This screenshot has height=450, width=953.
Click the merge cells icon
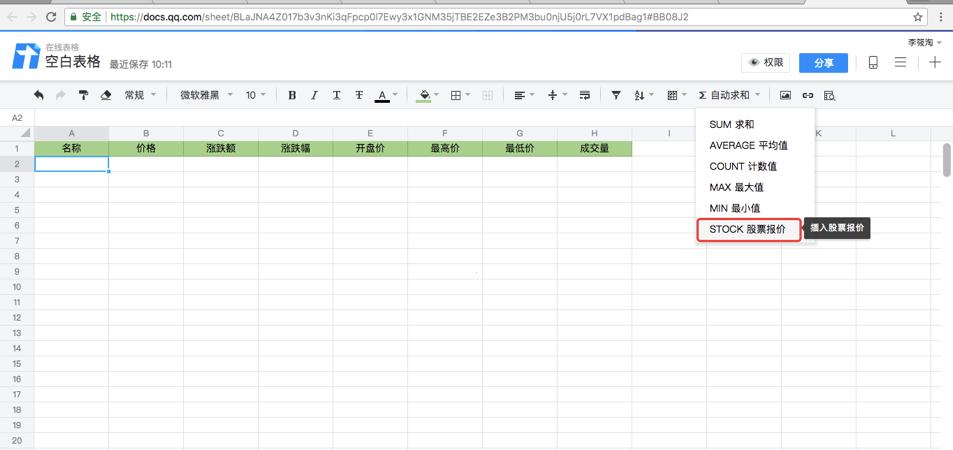pos(487,95)
